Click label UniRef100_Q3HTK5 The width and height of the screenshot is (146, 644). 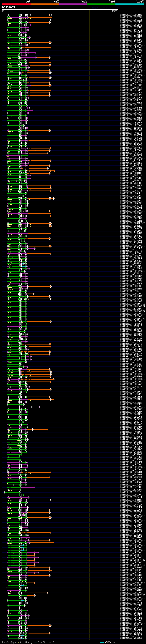click(131, 35)
